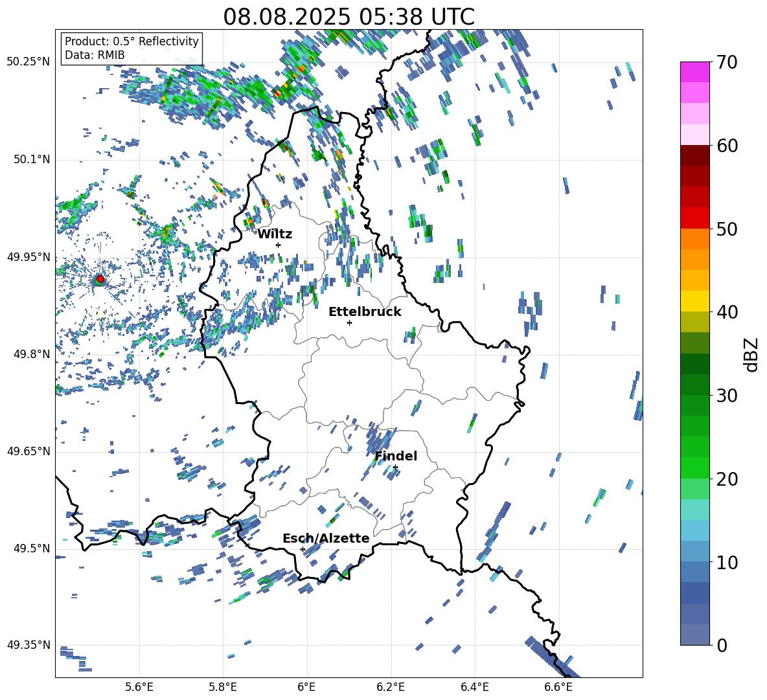Click the Findel station cross marker
The height and width of the screenshot is (700, 767).
pyautogui.click(x=395, y=468)
